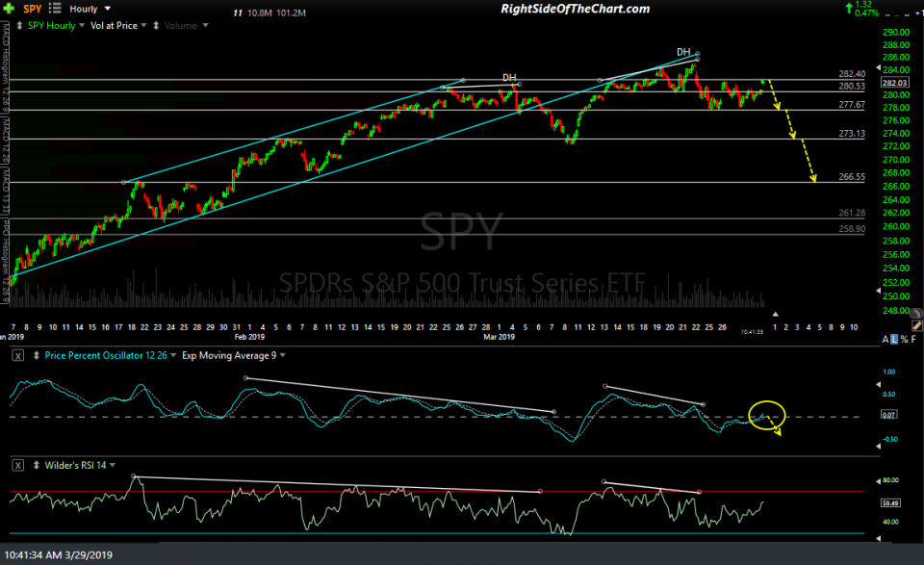
Task: Close the Wilder's RSI panel with its X
Action: click(17, 463)
